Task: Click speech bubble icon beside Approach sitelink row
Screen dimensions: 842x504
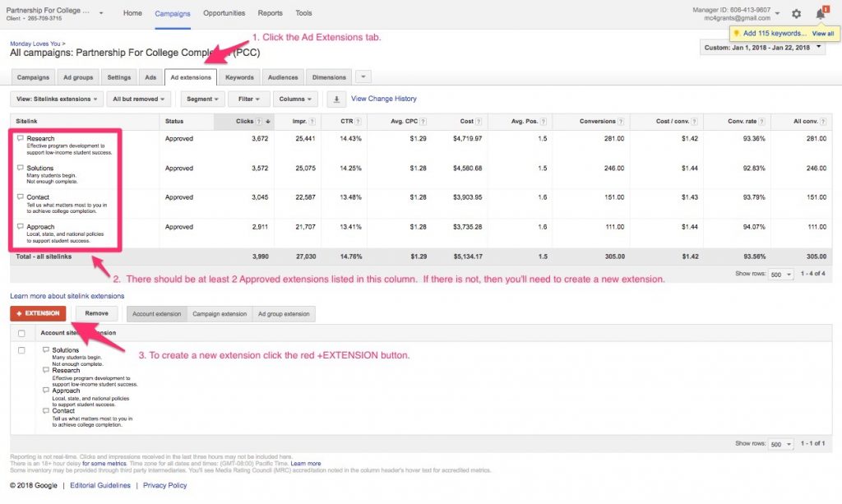Action: pyautogui.click(x=21, y=226)
